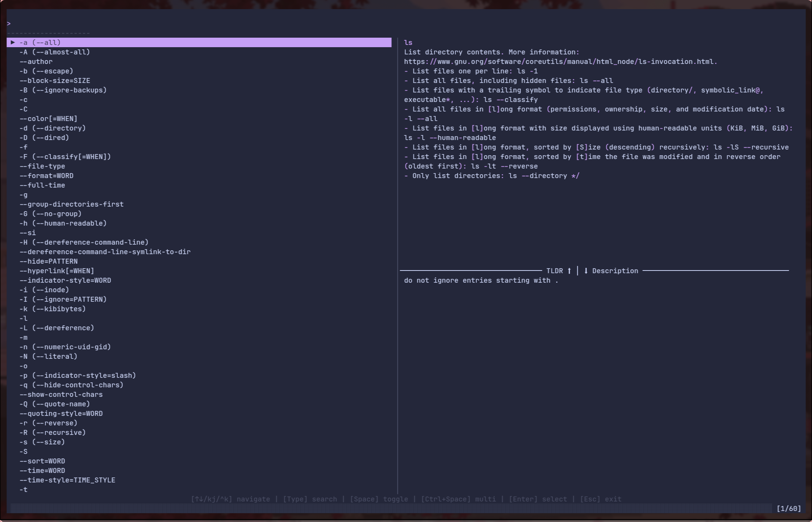Screen dimensions: 812x522
Task: Click the Description pane label
Action: pyautogui.click(x=615, y=271)
